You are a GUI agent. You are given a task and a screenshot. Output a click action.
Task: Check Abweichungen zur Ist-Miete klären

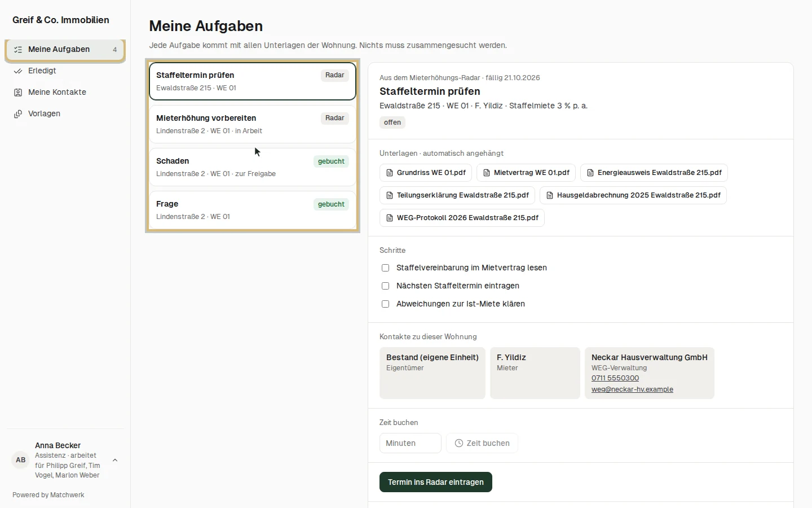point(386,304)
